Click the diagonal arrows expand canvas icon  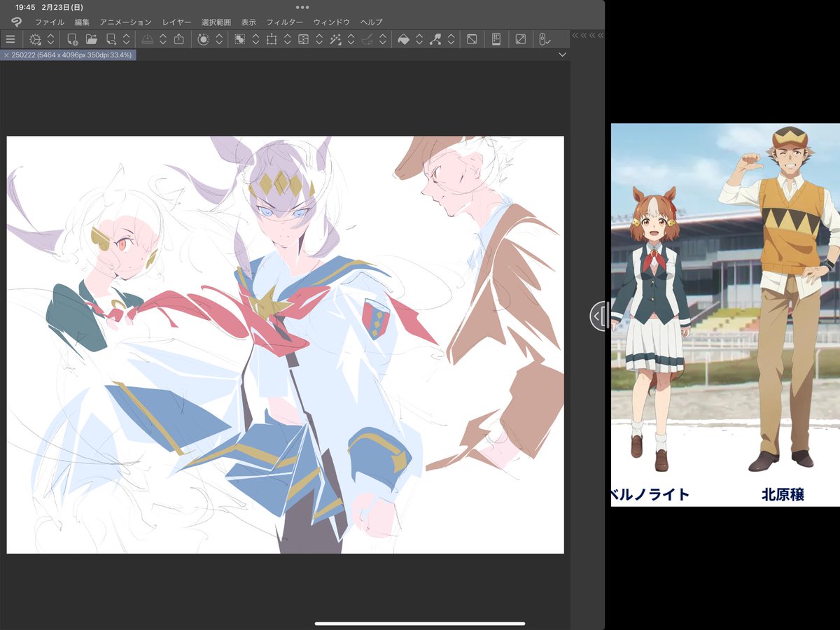pyautogui.click(x=520, y=40)
